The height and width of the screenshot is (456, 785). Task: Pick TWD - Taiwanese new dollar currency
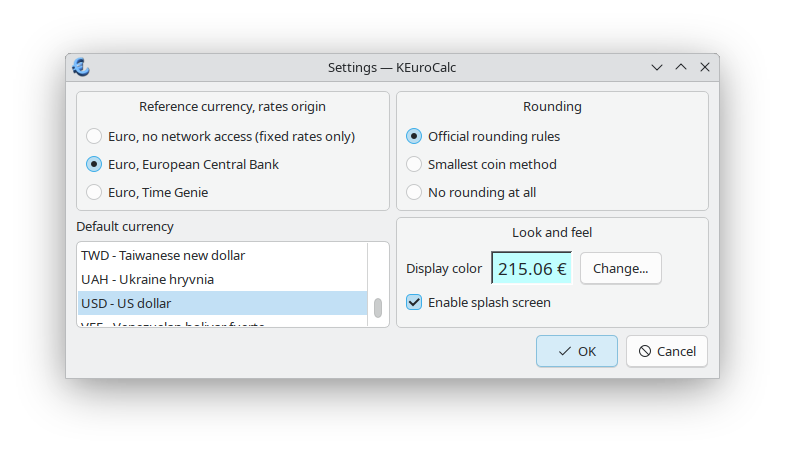click(x=163, y=255)
